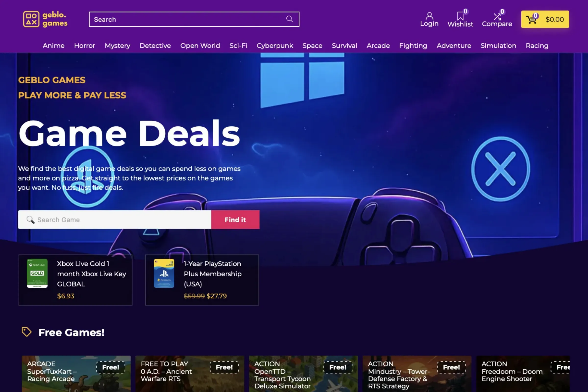Open the geblo.games logo home link
This screenshot has width=588, height=392.
[45, 19]
